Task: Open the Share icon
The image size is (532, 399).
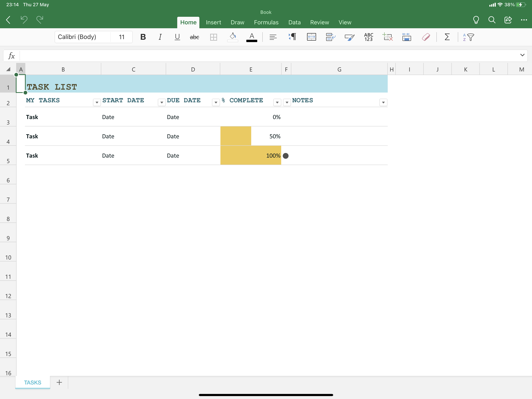Action: (x=508, y=20)
